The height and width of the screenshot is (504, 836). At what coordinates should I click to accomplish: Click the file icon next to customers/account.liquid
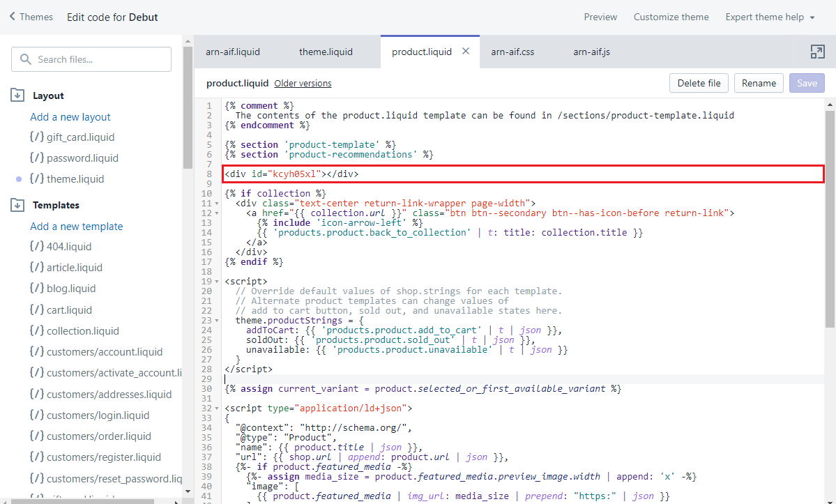click(x=37, y=351)
